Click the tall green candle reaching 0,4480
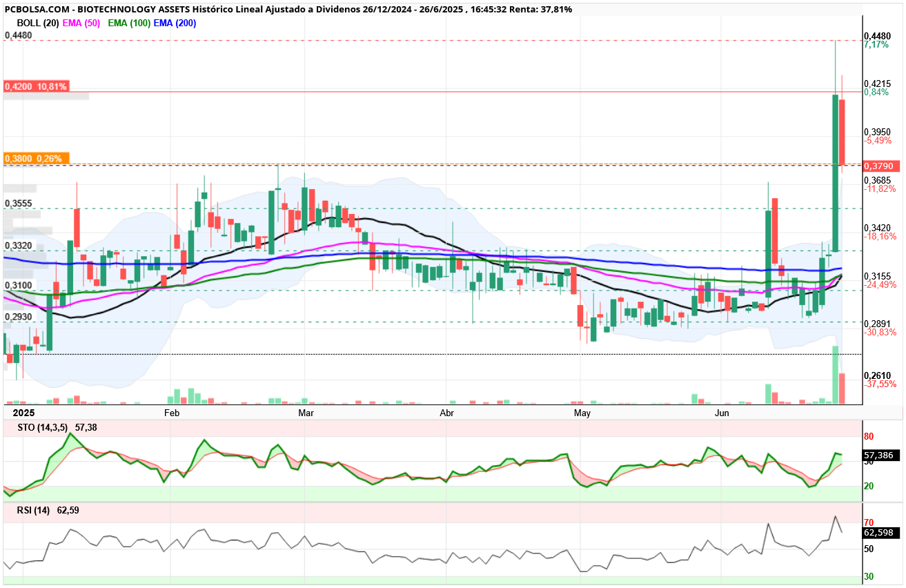The height and width of the screenshot is (588, 906). coord(835,173)
